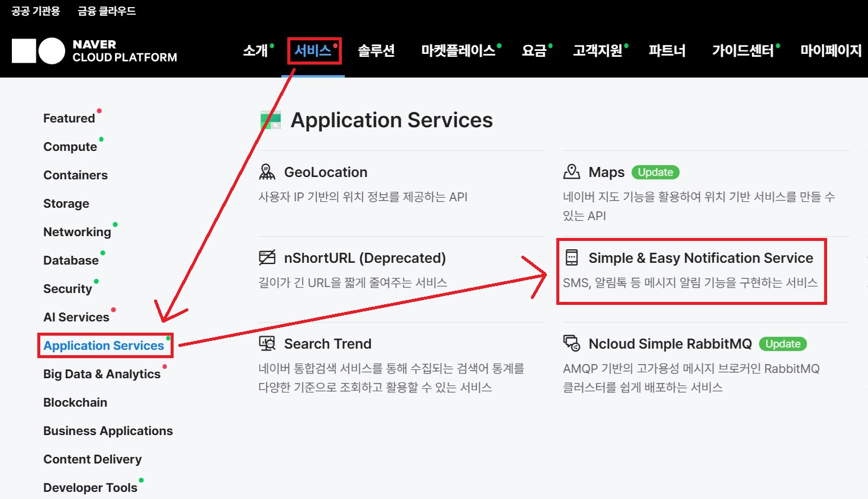
Task: Click the Update badge beside Maps
Action: coord(655,172)
